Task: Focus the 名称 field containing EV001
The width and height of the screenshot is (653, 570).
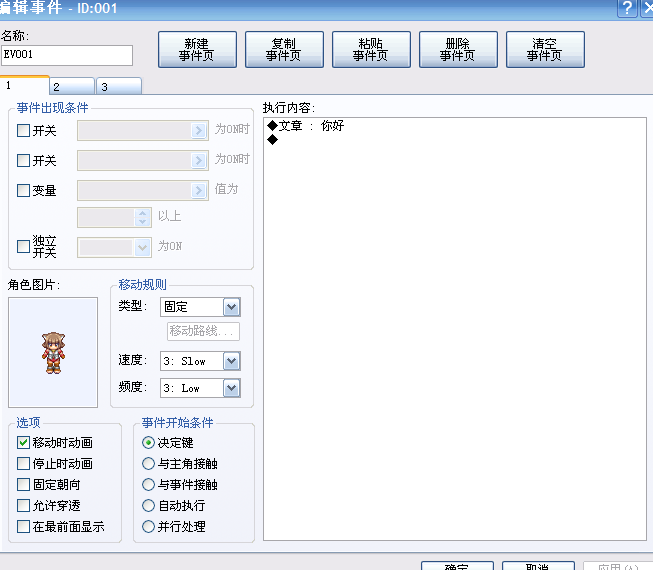Action: pos(67,55)
